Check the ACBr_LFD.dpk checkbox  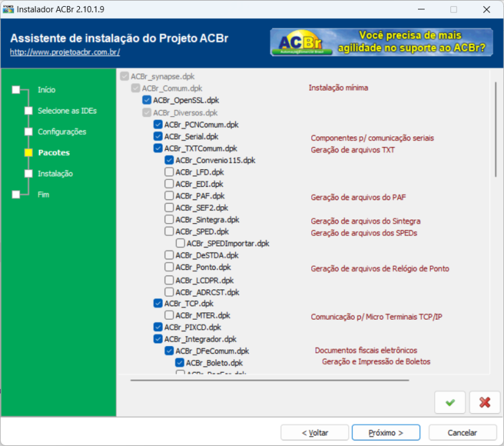(x=169, y=172)
